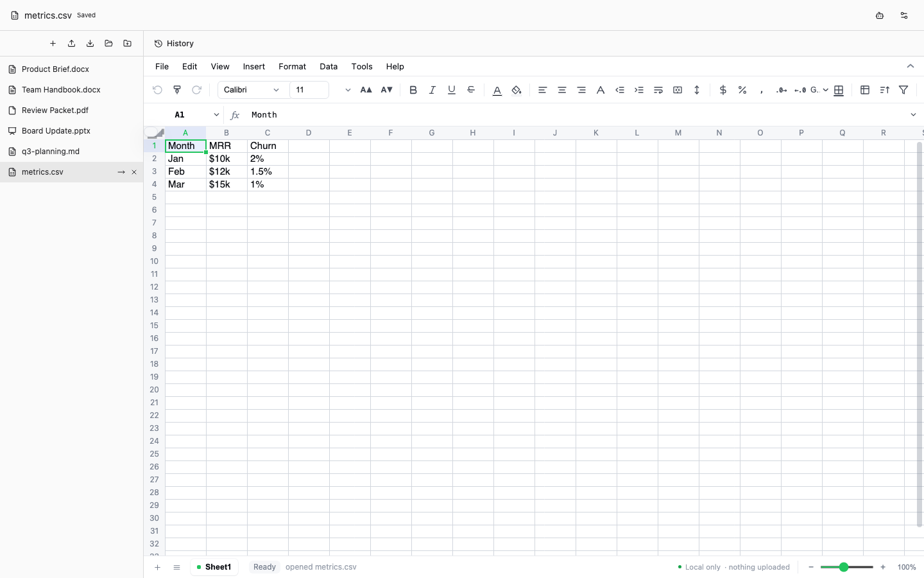
Task: Click the sort ascending icon
Action: point(884,90)
